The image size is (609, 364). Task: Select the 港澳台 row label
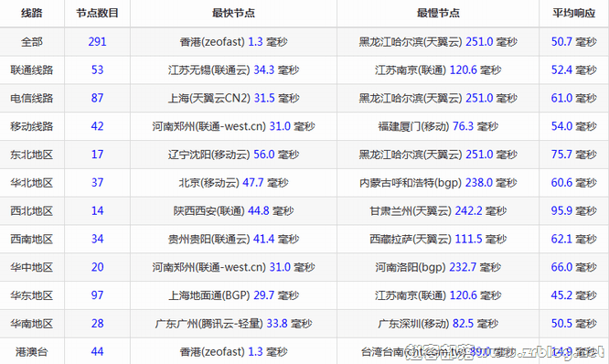click(31, 352)
